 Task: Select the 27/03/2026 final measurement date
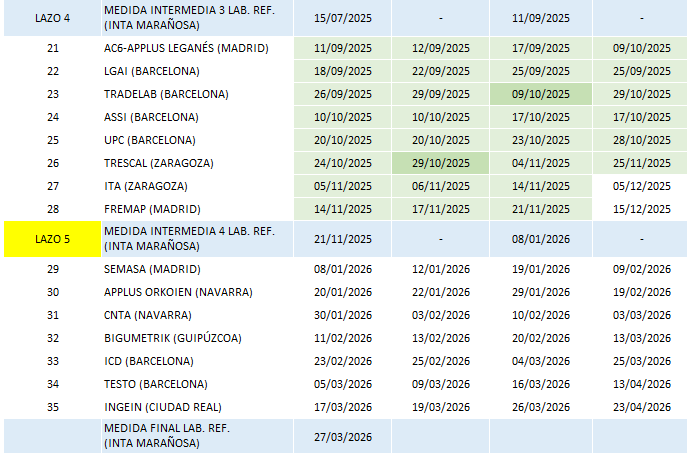[x=342, y=436]
